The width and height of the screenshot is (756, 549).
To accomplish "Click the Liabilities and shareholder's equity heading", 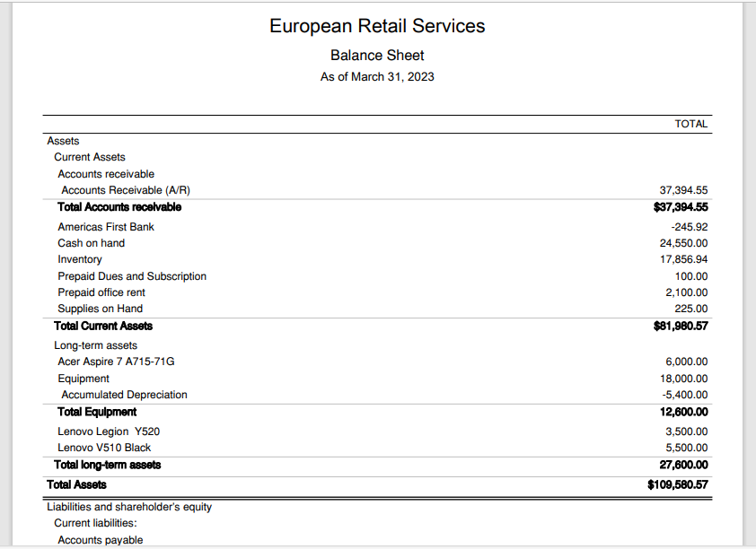I will click(129, 507).
